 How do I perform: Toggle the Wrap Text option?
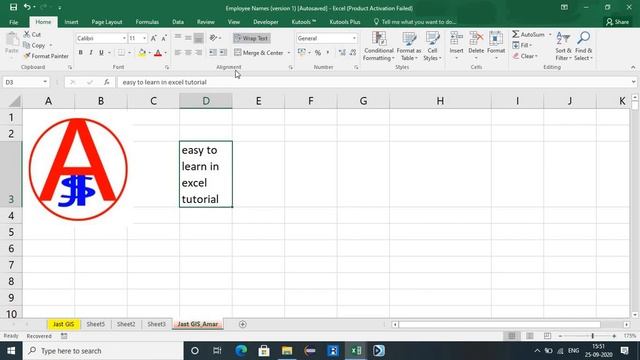[x=252, y=38]
